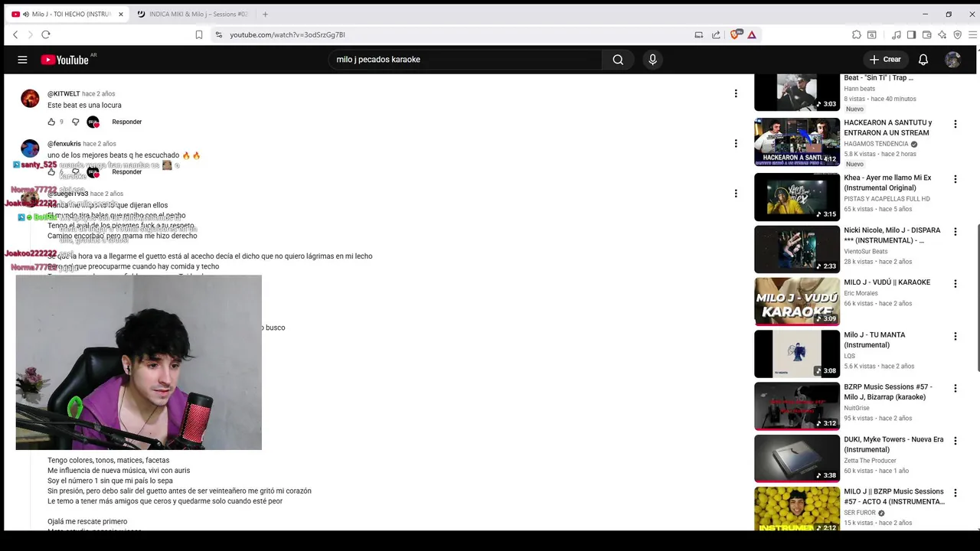Open account avatar menu
The width and height of the screenshot is (980, 551).
[953, 60]
